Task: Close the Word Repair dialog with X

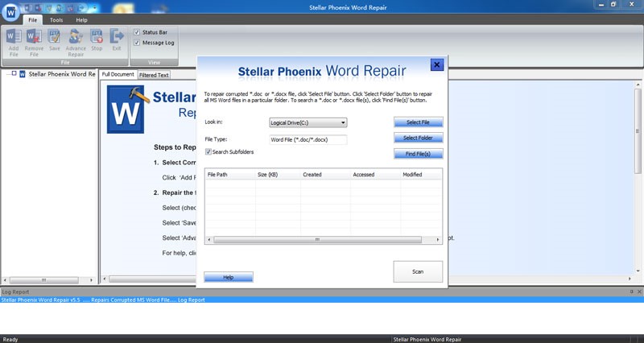Action: pos(436,64)
